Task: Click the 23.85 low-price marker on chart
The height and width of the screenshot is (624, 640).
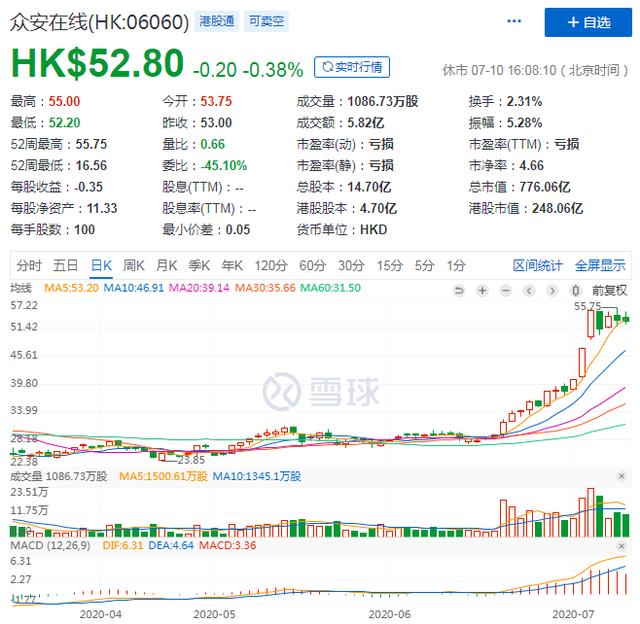Action: click(x=191, y=460)
